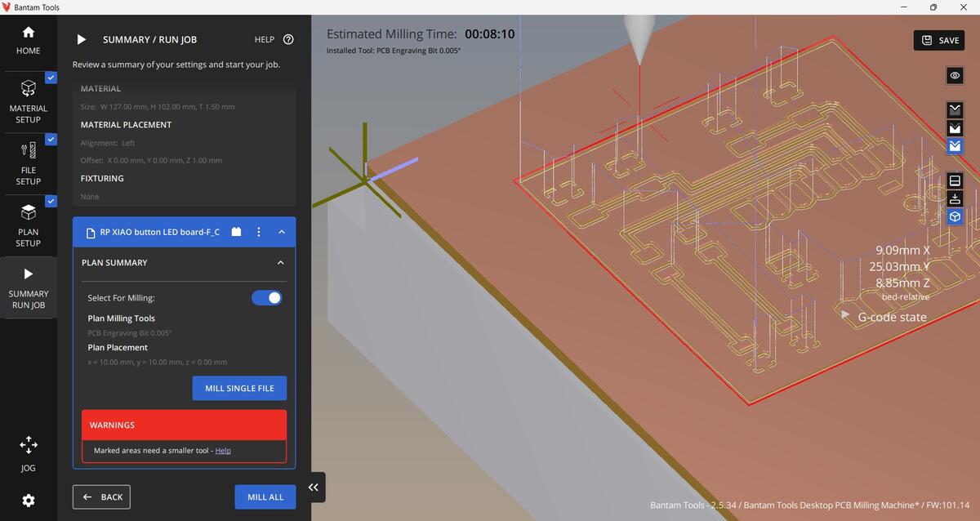
Task: Toggle the Material Setup completed checkbox
Action: coord(51,78)
